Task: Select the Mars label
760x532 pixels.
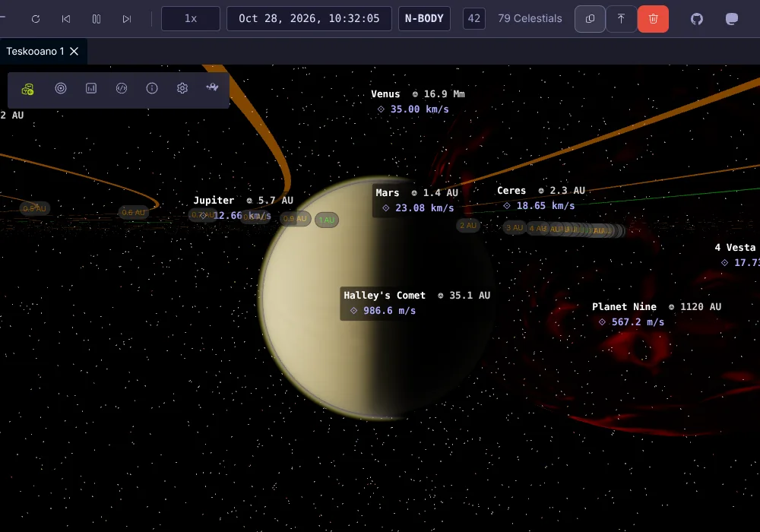Action: point(388,193)
